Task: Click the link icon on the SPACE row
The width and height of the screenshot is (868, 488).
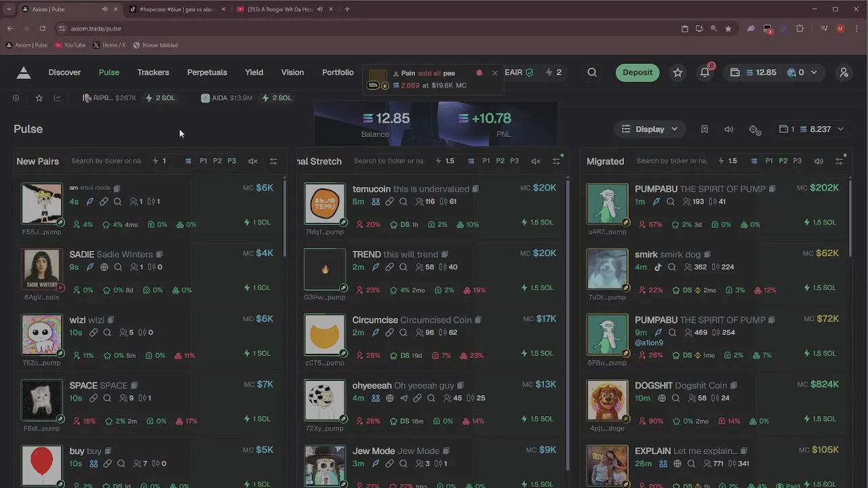Action: [93, 398]
